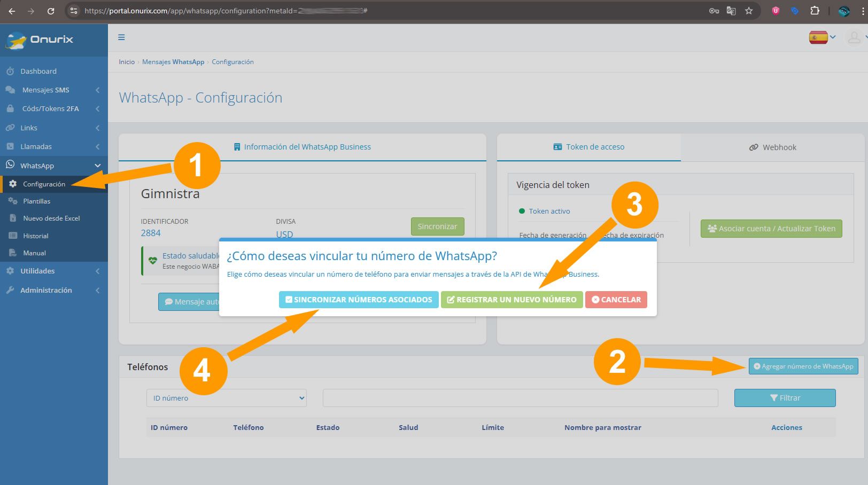Open the browser extensions puzzle icon
This screenshot has height=485, width=868.
[815, 11]
